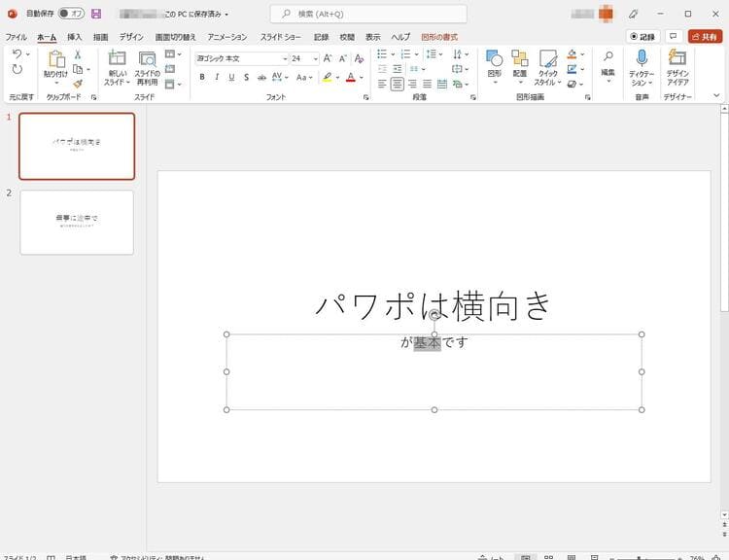
Task: Open the Editing search dropdown
Action: click(x=608, y=66)
